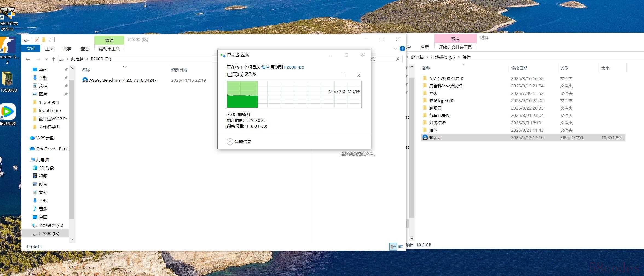This screenshot has height=276, width=644.
Task: Switch to details view layout
Action: click(393, 246)
